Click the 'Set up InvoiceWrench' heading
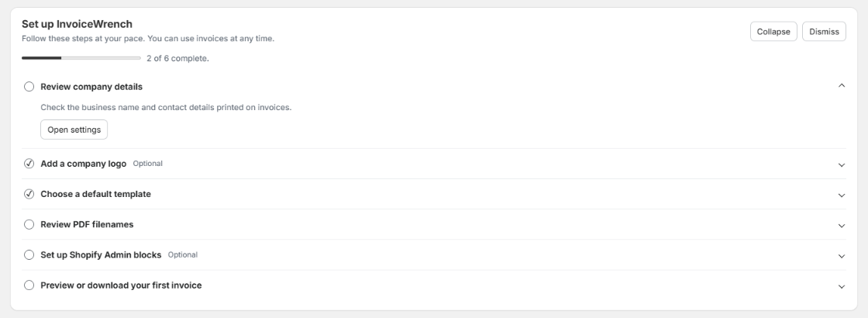Viewport: 868px width, 318px height. (x=77, y=24)
